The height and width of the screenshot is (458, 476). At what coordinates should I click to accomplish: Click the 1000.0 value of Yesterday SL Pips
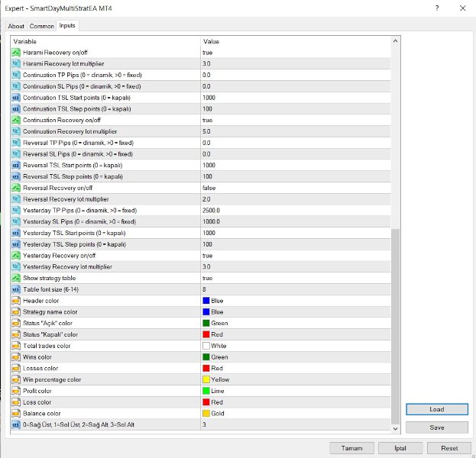(x=211, y=221)
